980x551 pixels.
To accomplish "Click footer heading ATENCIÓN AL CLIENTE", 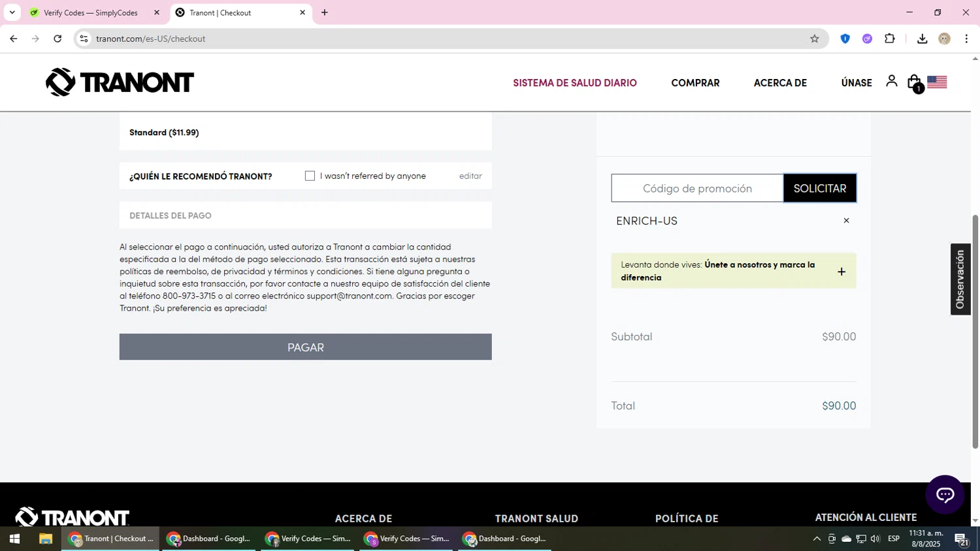I will point(866,517).
